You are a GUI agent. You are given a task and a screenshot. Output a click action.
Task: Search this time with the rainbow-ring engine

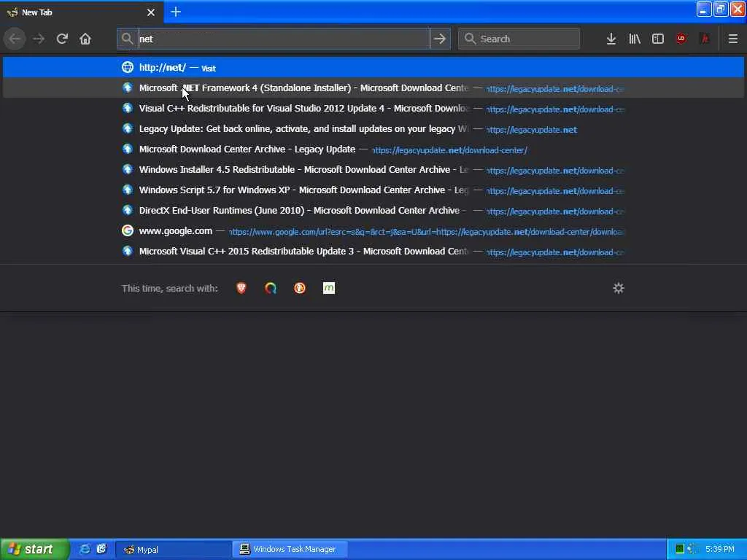click(271, 288)
